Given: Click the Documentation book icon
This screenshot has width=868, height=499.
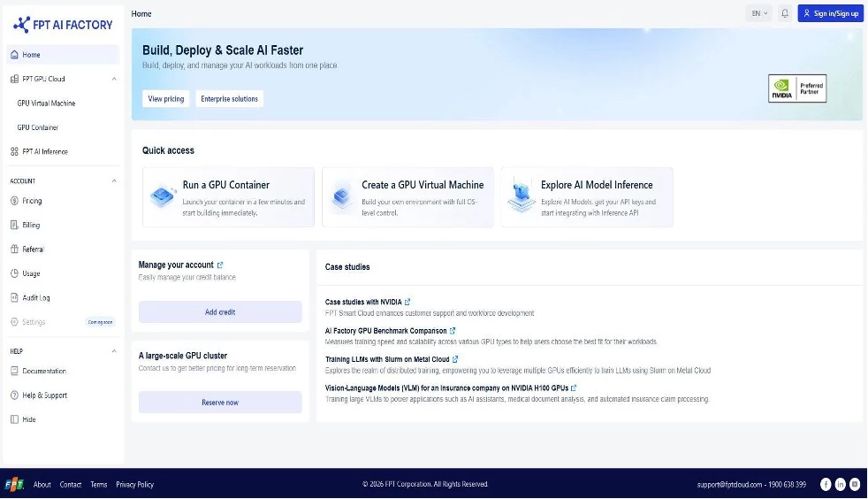Looking at the screenshot, I should pos(14,371).
